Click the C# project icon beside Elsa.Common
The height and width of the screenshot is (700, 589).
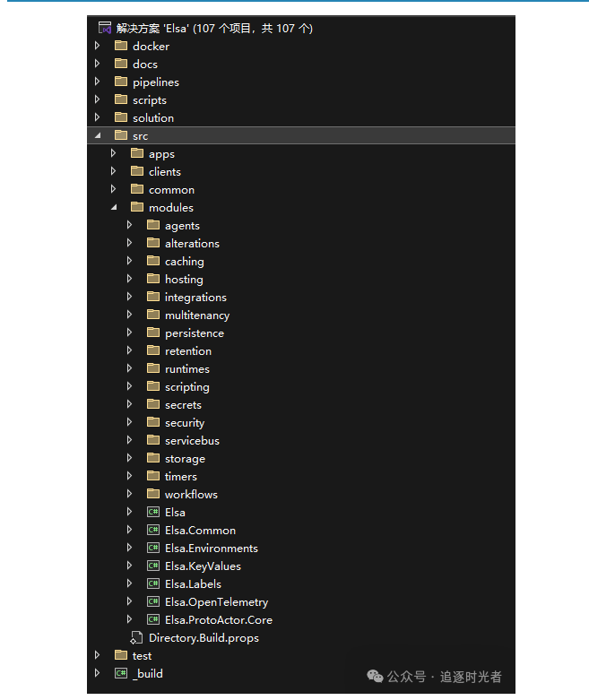click(x=153, y=530)
